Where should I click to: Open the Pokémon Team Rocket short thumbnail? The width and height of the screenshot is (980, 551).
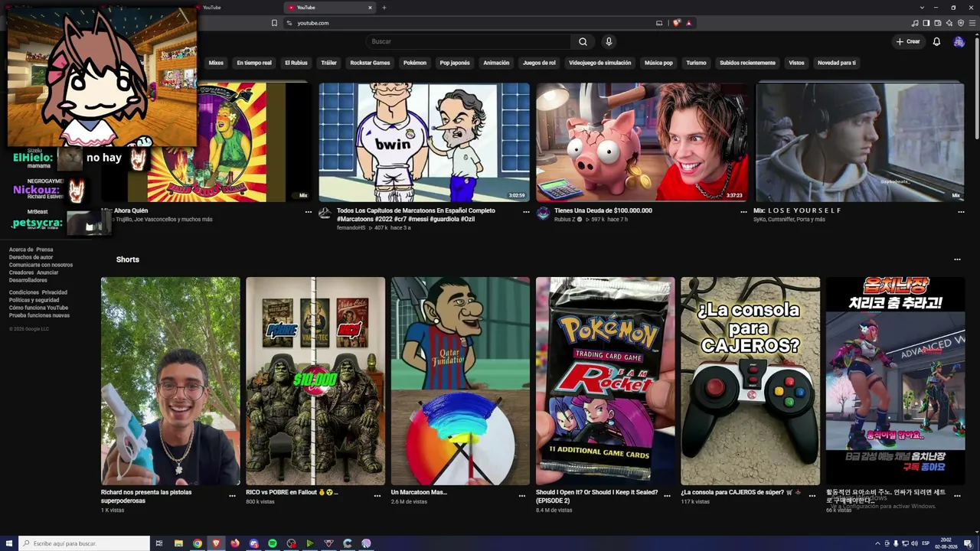click(605, 381)
